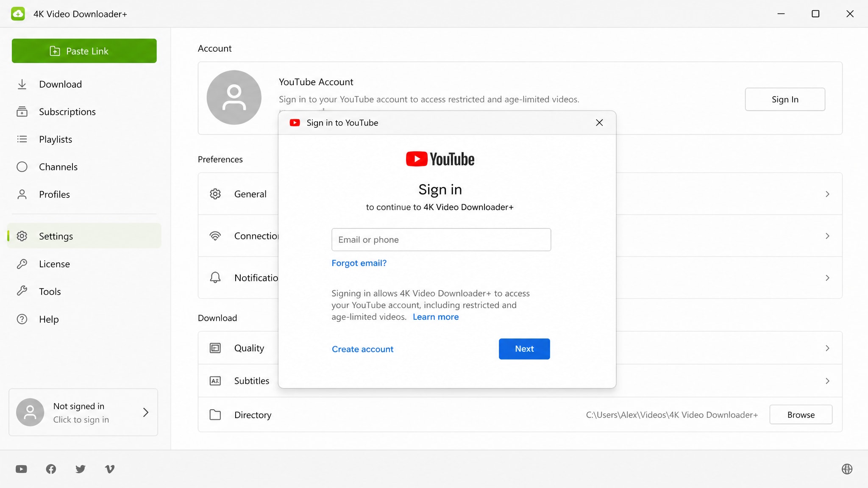Viewport: 868px width, 488px height.
Task: Click the Subtitles row icon
Action: click(x=215, y=381)
